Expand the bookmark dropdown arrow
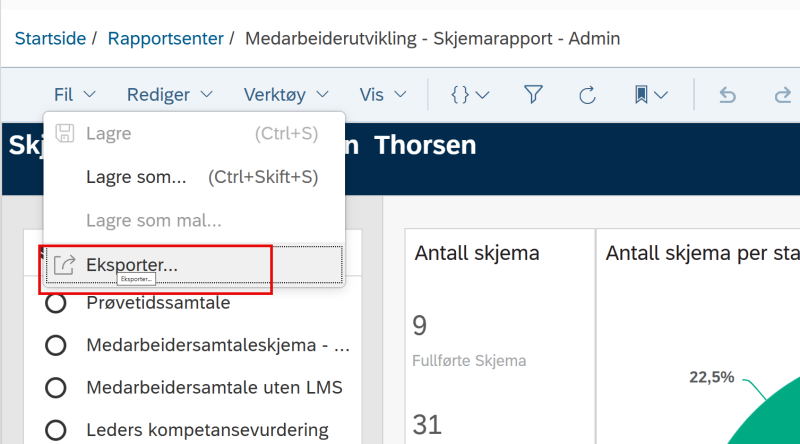Image resolution: width=800 pixels, height=444 pixels. pos(661,95)
